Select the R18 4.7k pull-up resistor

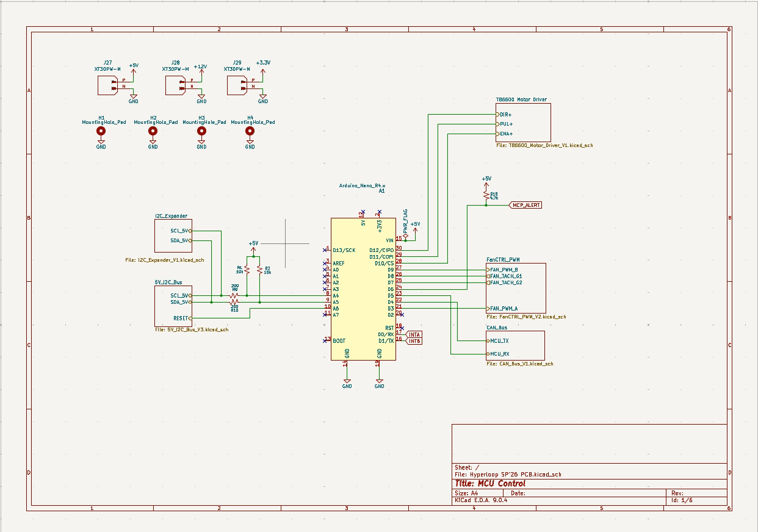[x=486, y=195]
